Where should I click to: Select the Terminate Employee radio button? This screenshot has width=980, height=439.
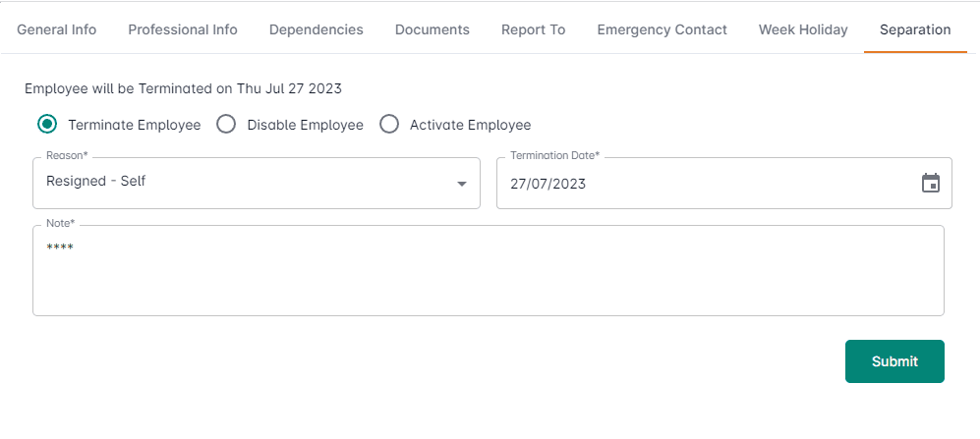(46, 125)
